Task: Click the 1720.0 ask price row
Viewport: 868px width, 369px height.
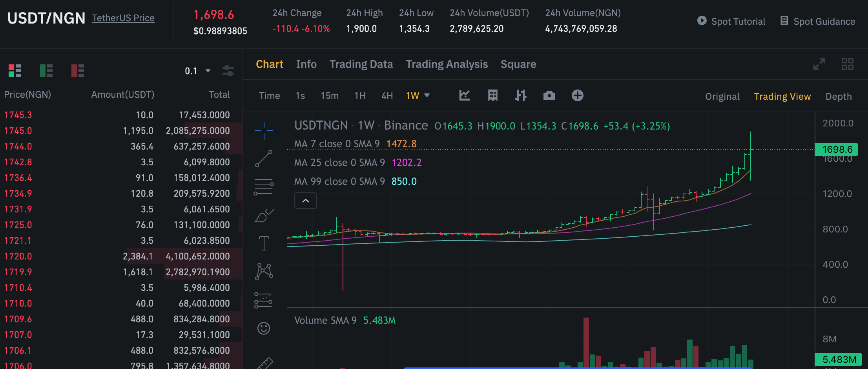Action: pyautogui.click(x=117, y=256)
